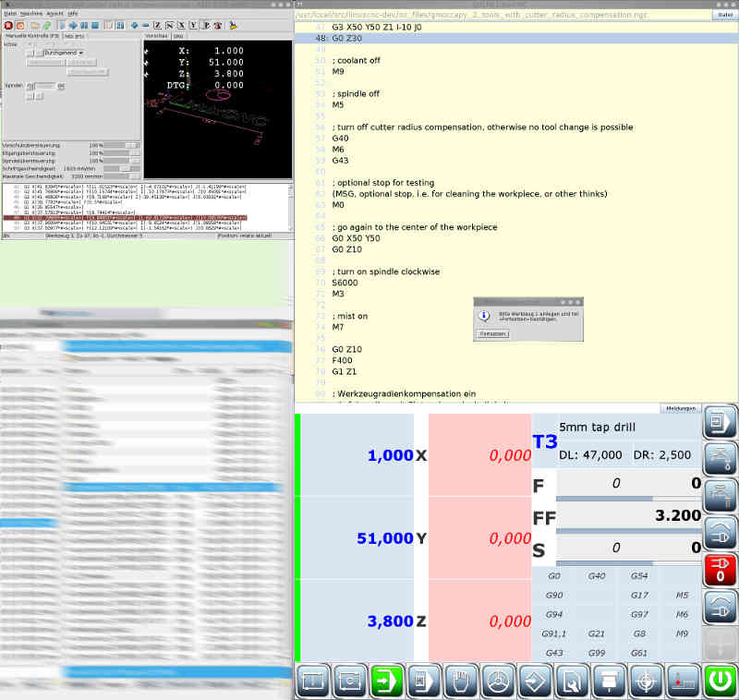Viewport: 739px width, 700px height.
Task: Click the page-with-arrow auto mode button in bottom row
Action: click(423, 681)
